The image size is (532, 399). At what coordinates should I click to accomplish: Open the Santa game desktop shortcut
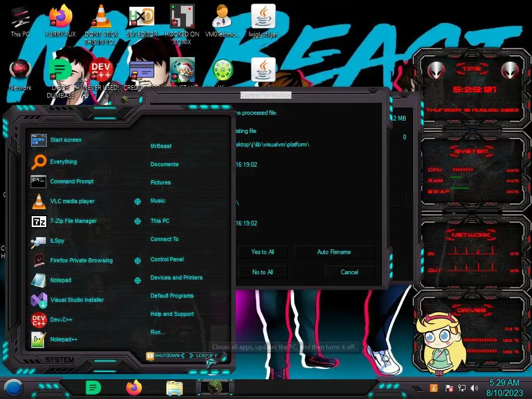click(x=182, y=71)
